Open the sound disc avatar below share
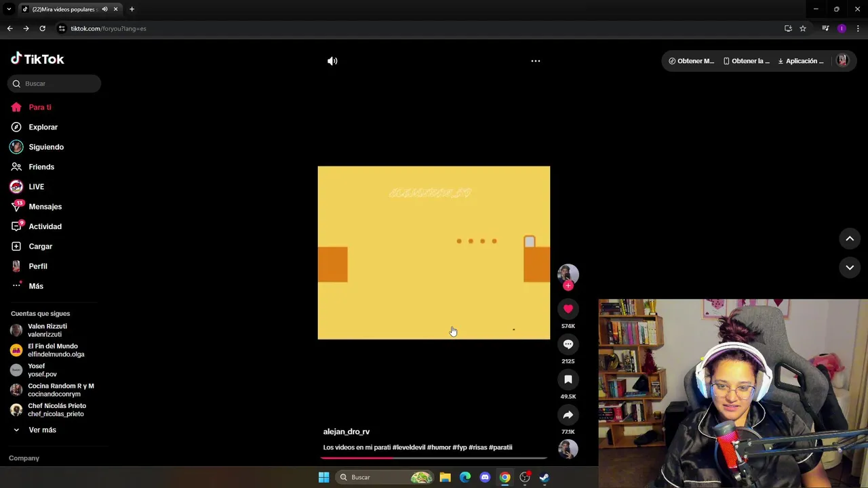 (x=568, y=449)
